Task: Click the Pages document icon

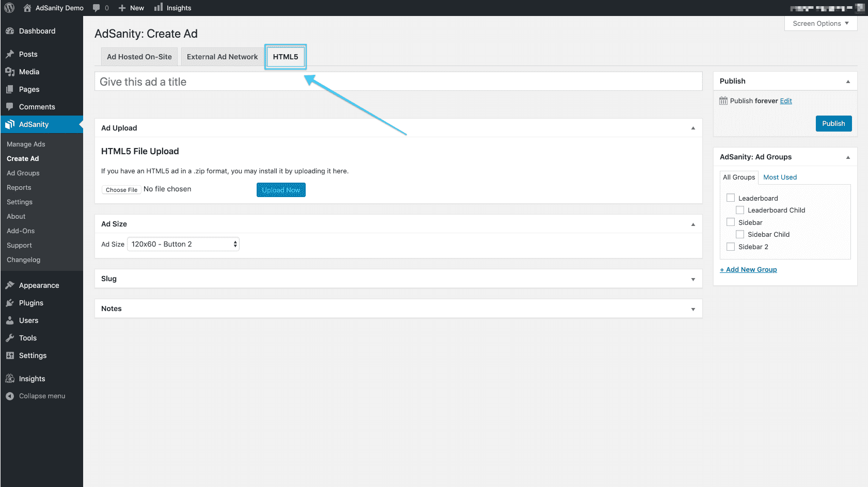Action: click(x=10, y=89)
